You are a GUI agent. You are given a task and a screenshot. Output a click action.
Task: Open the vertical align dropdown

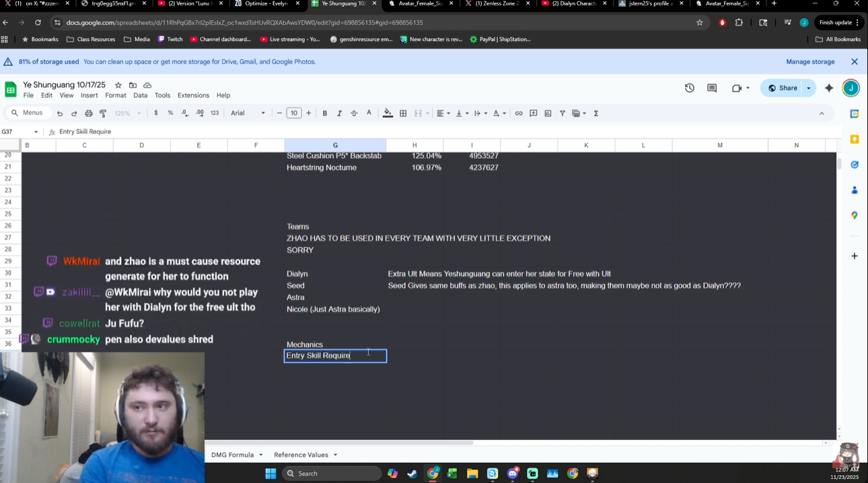pyautogui.click(x=462, y=113)
